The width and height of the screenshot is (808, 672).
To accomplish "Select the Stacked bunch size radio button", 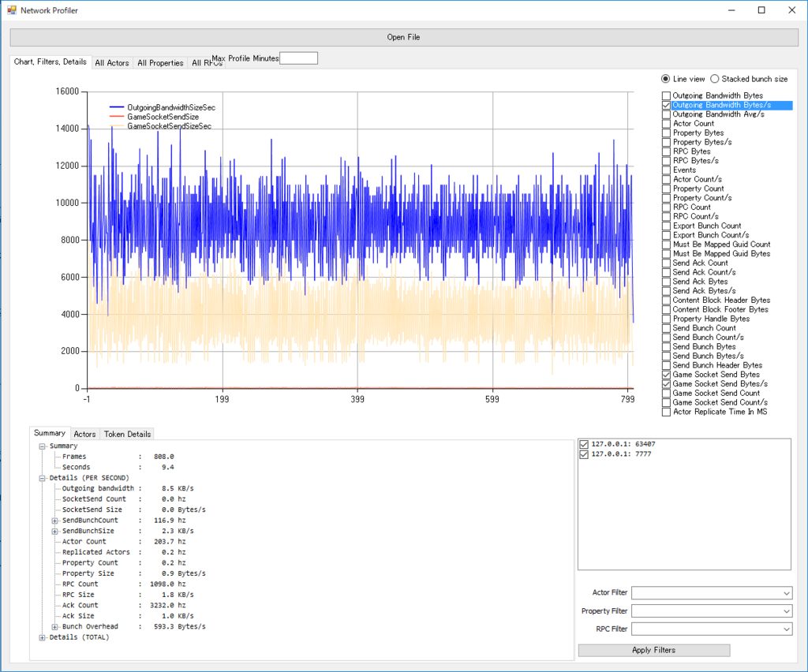I will coord(715,79).
